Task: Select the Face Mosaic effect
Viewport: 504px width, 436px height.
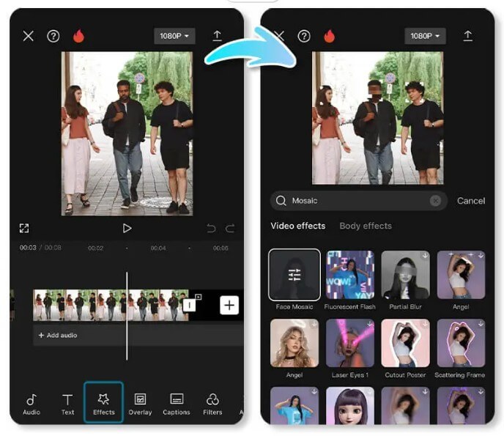Action: click(x=294, y=275)
